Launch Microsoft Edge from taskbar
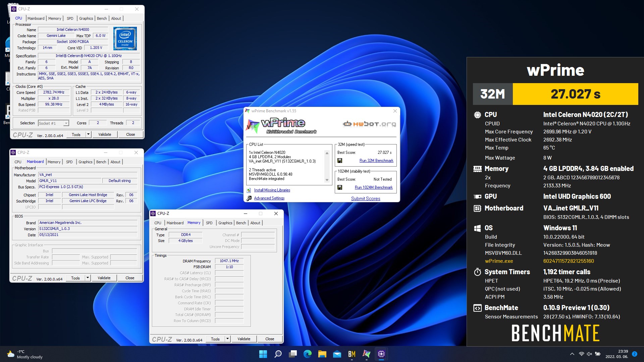The height and width of the screenshot is (362, 644). coord(308,354)
